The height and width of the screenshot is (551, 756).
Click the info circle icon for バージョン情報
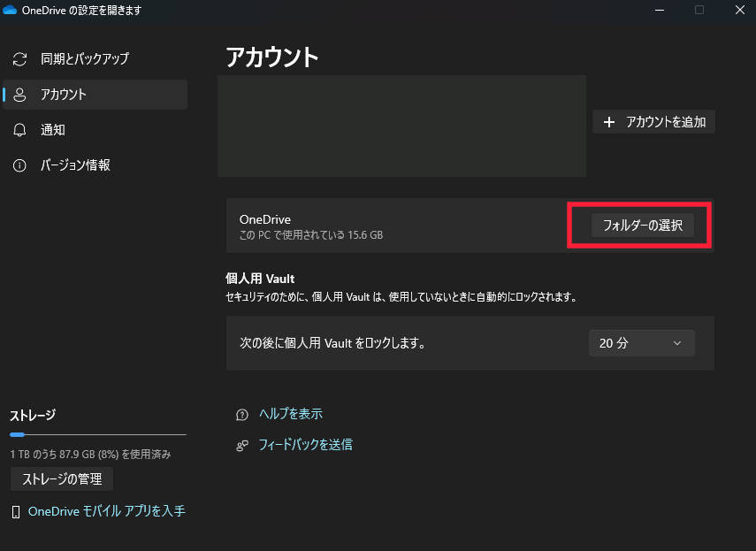point(19,165)
